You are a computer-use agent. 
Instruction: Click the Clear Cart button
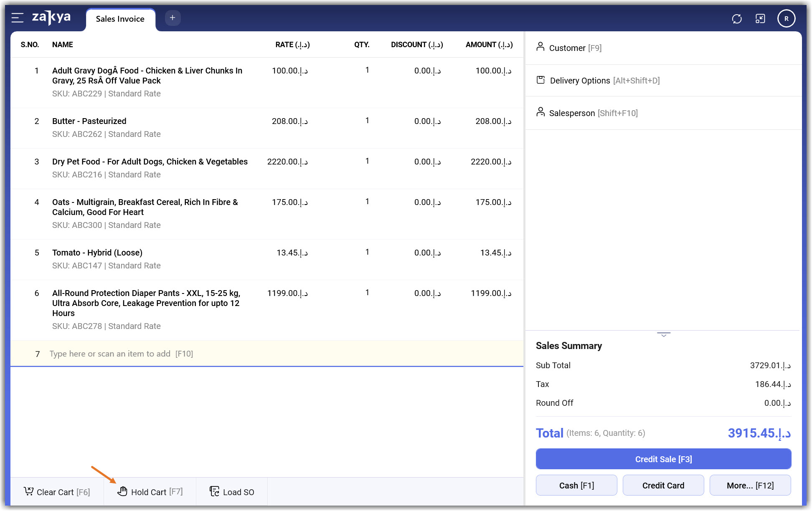click(x=57, y=492)
